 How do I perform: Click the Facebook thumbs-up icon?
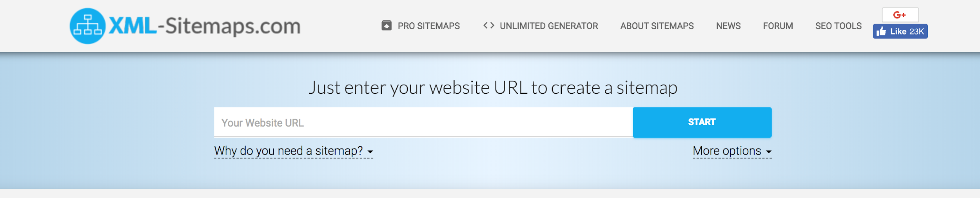tap(881, 31)
